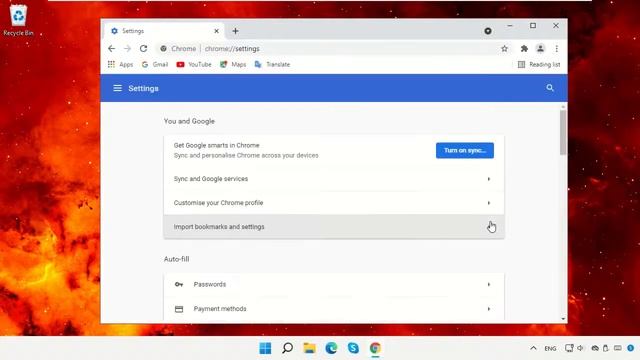
Task: Open a new tab with the plus button
Action: [235, 31]
